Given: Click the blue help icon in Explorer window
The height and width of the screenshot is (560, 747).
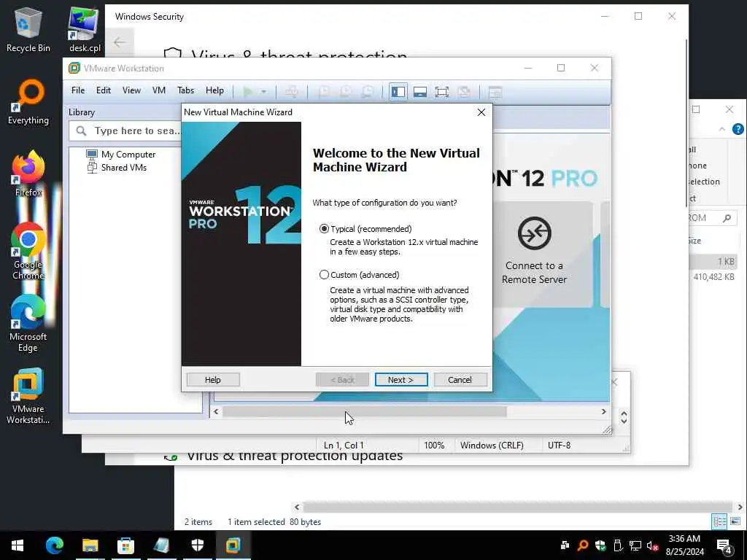Looking at the screenshot, I should (x=738, y=129).
